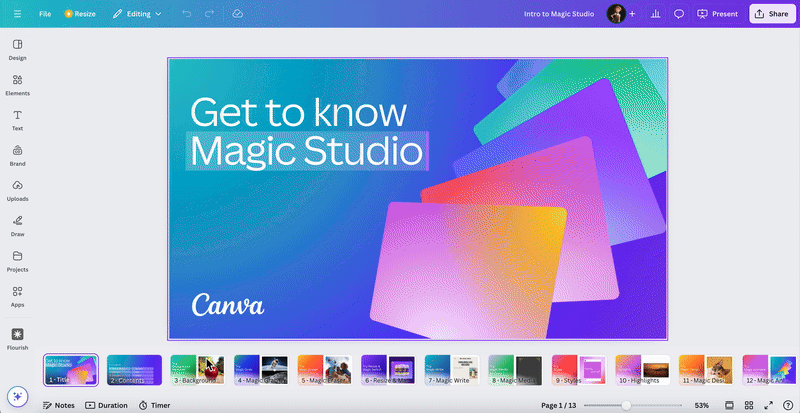800x413 pixels.
Task: Open the Brand panel
Action: (x=17, y=156)
